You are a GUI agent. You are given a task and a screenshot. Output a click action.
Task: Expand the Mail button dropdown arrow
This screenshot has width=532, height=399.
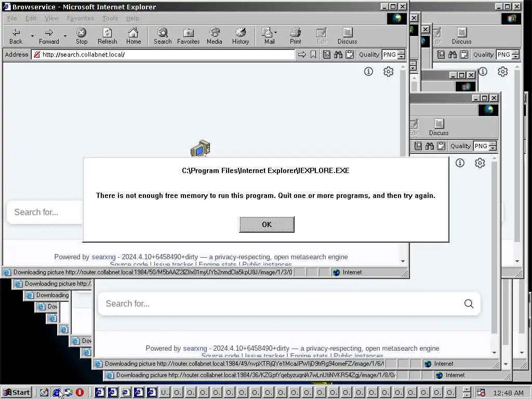point(275,32)
